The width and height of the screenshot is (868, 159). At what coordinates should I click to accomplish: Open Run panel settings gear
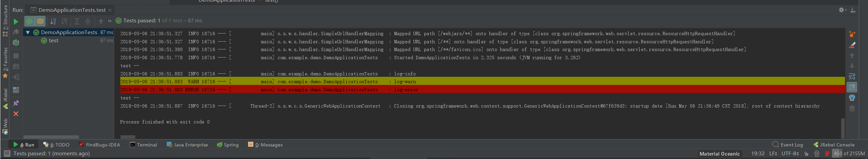tap(842, 10)
